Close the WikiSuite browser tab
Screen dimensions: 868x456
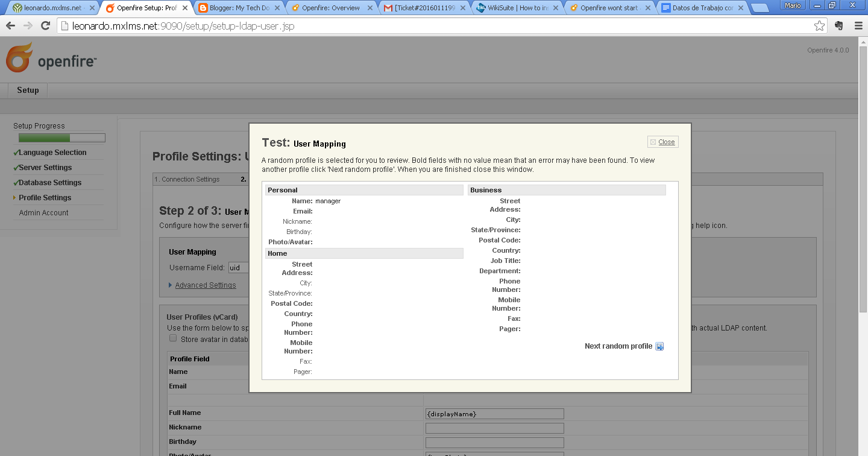click(x=556, y=8)
